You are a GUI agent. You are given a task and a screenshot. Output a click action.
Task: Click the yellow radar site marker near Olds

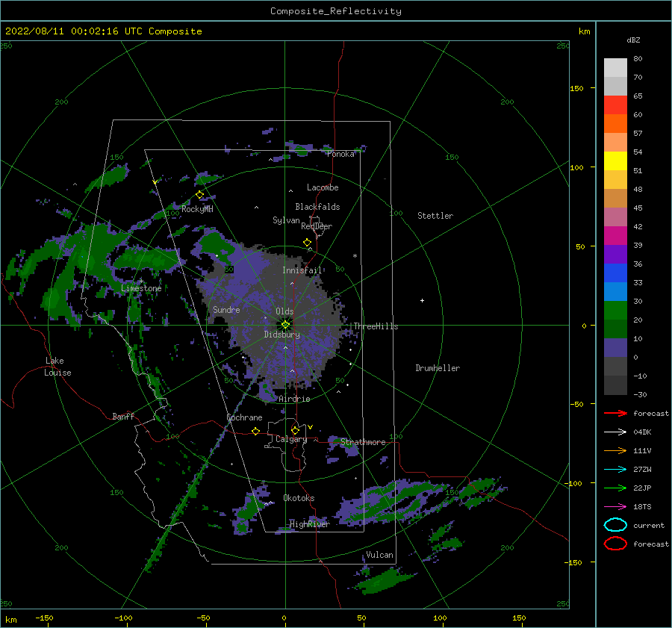[285, 325]
